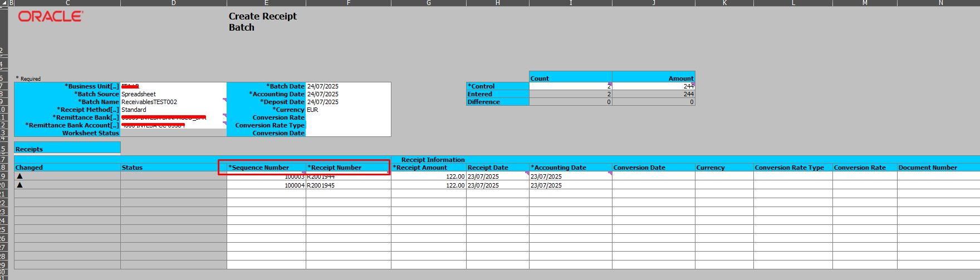This screenshot has width=980, height=280.
Task: Select the Difference count cell showing 0
Action: (571, 102)
